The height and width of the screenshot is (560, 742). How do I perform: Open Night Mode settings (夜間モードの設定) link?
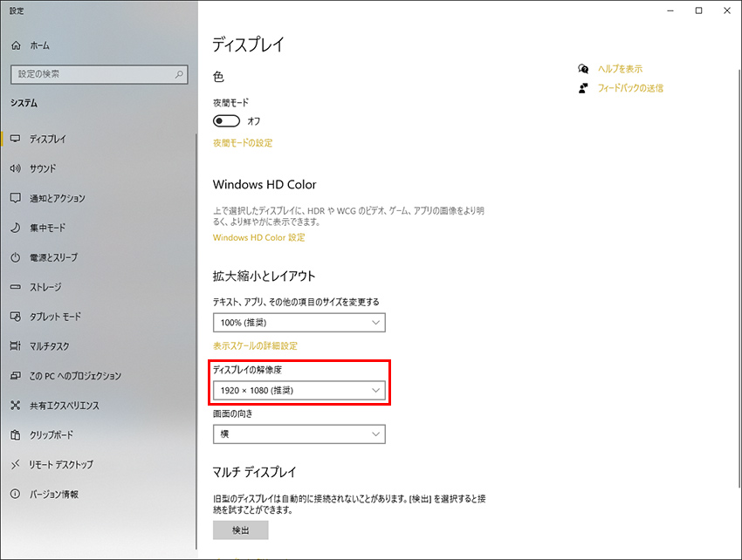tap(245, 142)
